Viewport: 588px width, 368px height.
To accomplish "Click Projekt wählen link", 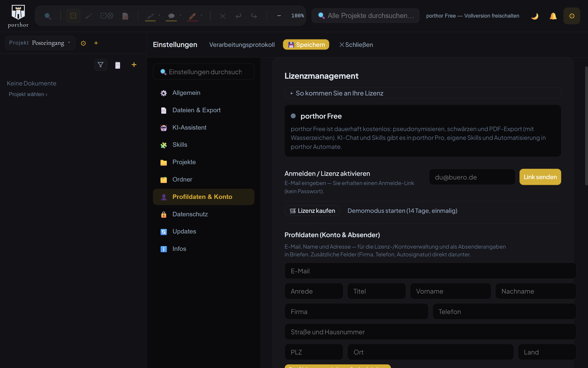I will (x=28, y=94).
